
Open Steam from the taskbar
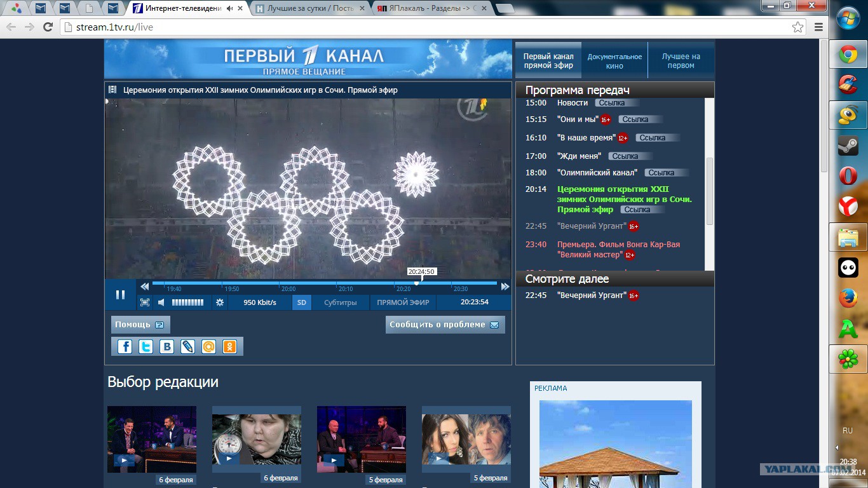point(848,146)
